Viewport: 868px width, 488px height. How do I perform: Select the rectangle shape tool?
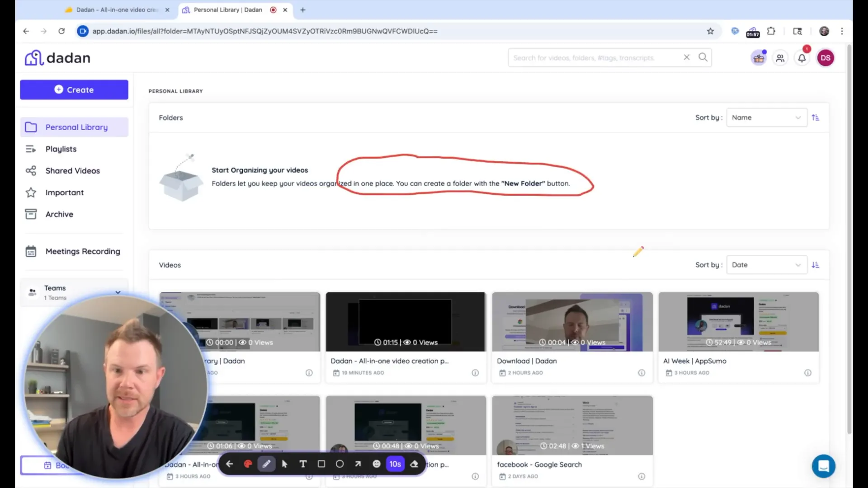[321, 464]
